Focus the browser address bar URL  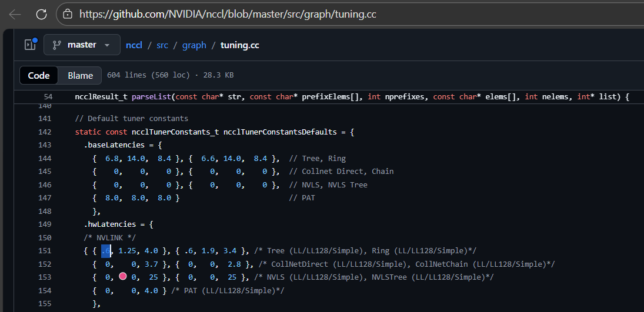point(228,14)
